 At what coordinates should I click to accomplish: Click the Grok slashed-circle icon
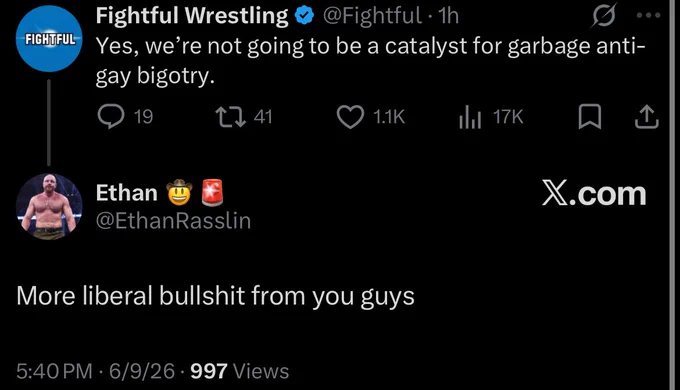(x=603, y=16)
